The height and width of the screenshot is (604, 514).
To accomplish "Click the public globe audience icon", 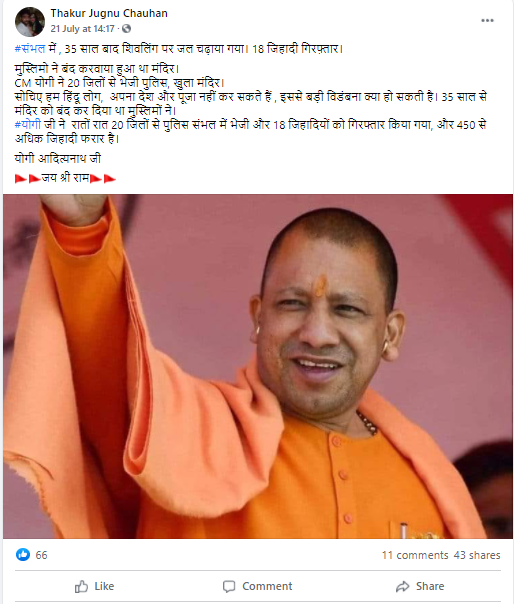I will (126, 29).
